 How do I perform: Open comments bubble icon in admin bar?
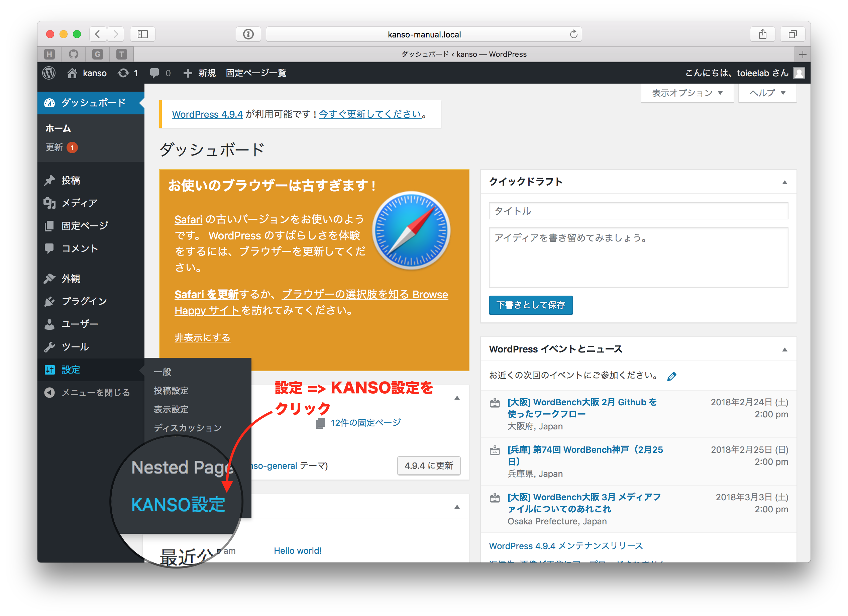[x=154, y=73]
